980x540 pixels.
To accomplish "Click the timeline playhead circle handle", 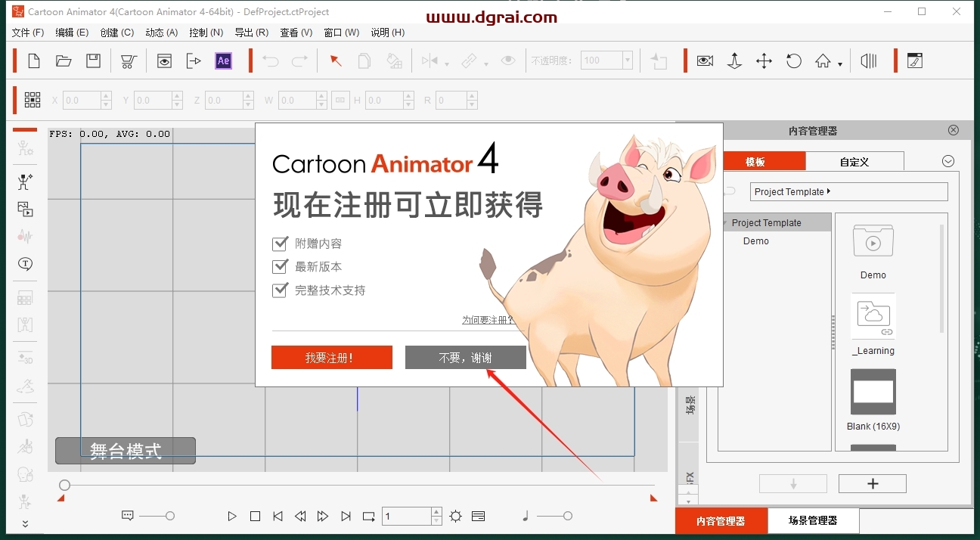I will 65,485.
